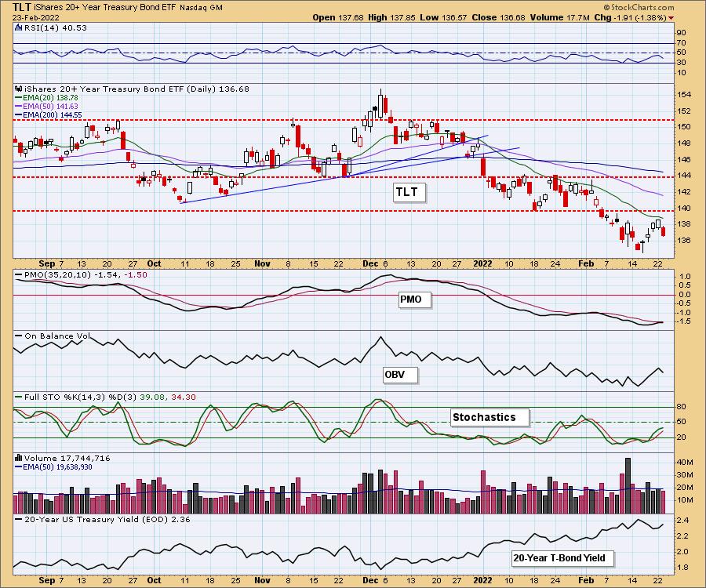Screen dimensions: 706x588
Task: Click the OBV annotation box
Action: [x=400, y=375]
